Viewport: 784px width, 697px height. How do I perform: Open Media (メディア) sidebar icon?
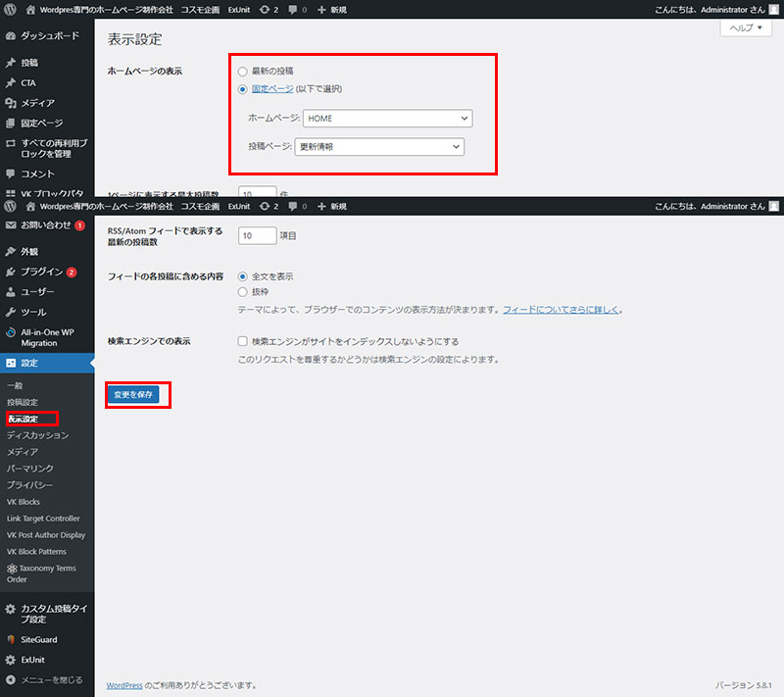(x=11, y=103)
